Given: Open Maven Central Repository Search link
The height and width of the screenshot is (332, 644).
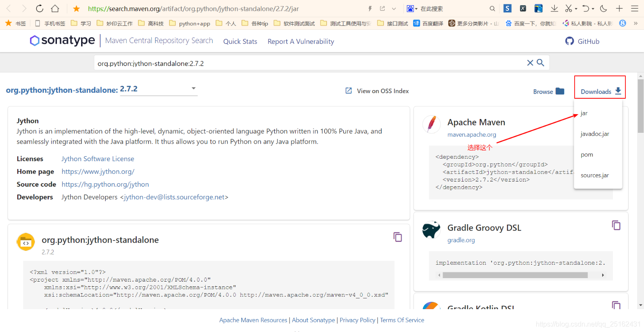Looking at the screenshot, I should (x=159, y=41).
